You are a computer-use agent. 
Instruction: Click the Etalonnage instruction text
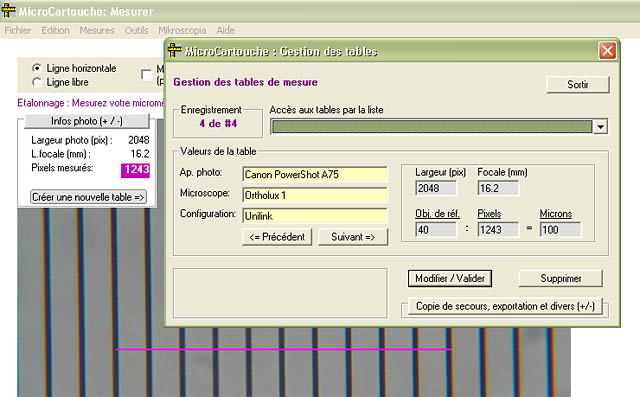click(91, 103)
